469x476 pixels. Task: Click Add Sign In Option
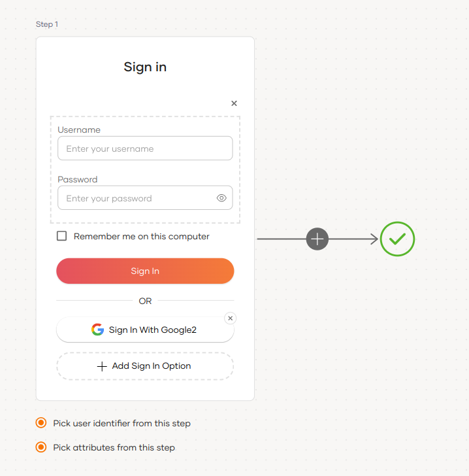click(x=145, y=366)
